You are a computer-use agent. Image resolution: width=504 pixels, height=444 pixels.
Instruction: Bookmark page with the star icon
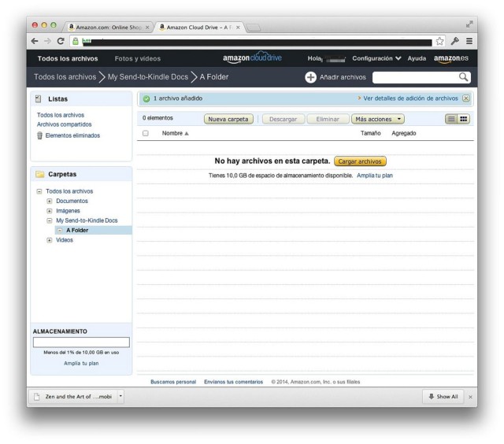439,41
